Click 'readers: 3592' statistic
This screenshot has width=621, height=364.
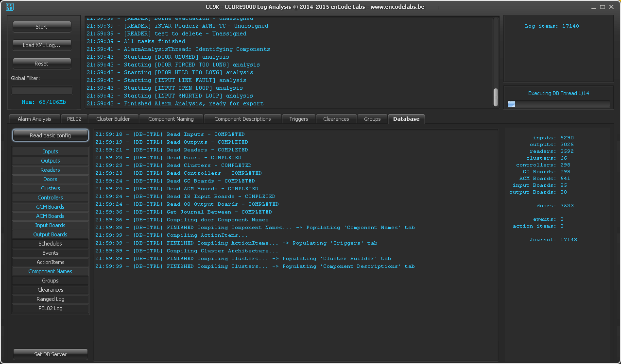(552, 151)
